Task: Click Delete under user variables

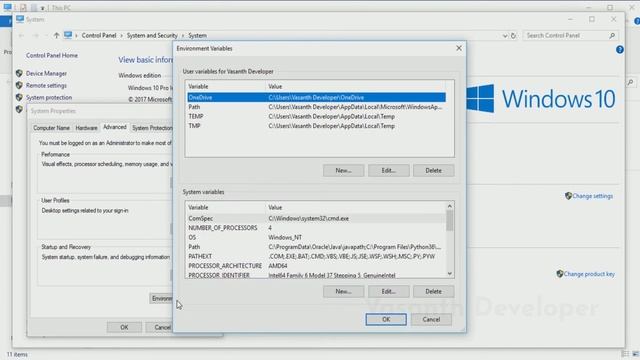Action: [x=433, y=170]
